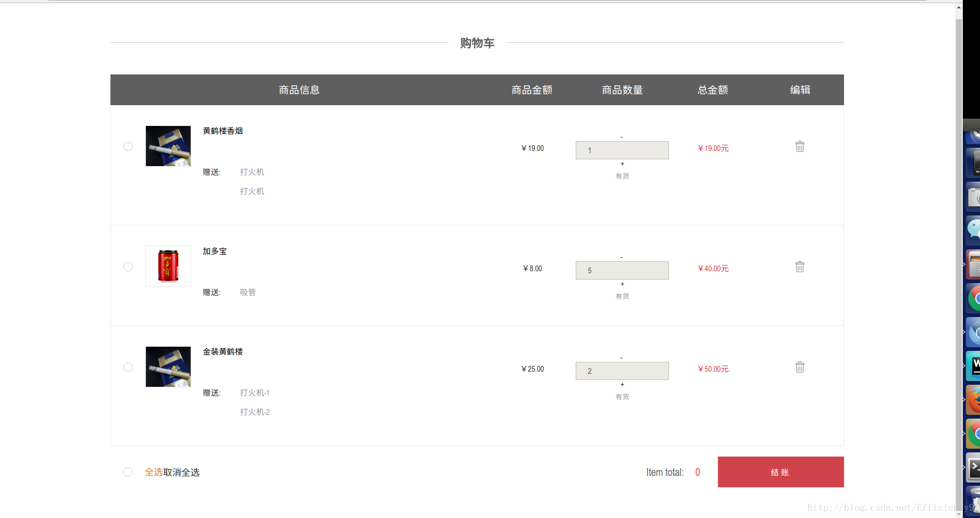Image resolution: width=980 pixels, height=518 pixels.
Task: Click the 商品数量 column header
Action: pos(622,90)
